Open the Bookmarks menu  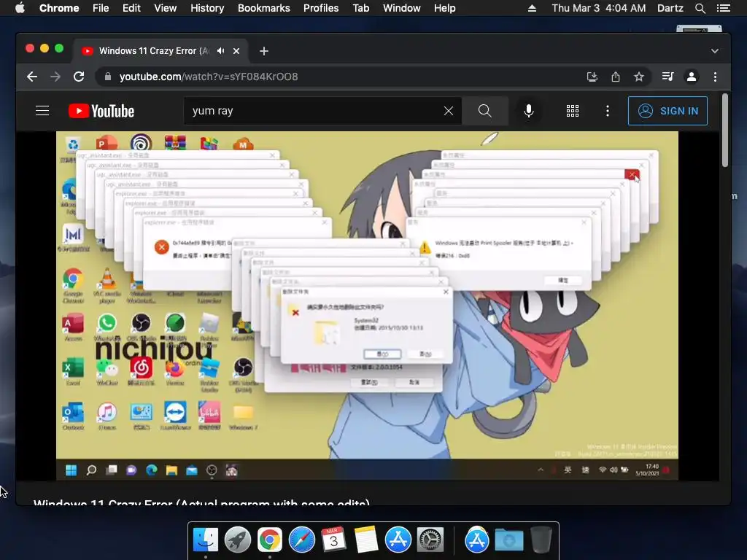click(264, 8)
